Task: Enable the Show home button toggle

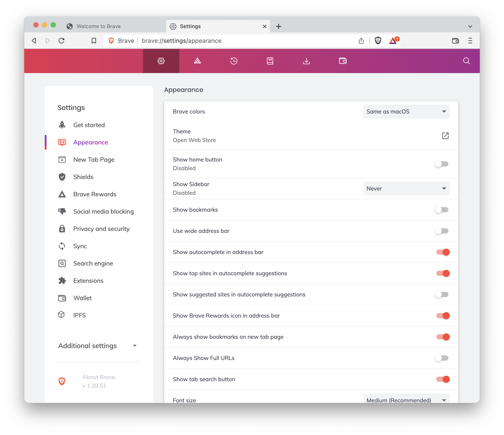Action: (441, 164)
